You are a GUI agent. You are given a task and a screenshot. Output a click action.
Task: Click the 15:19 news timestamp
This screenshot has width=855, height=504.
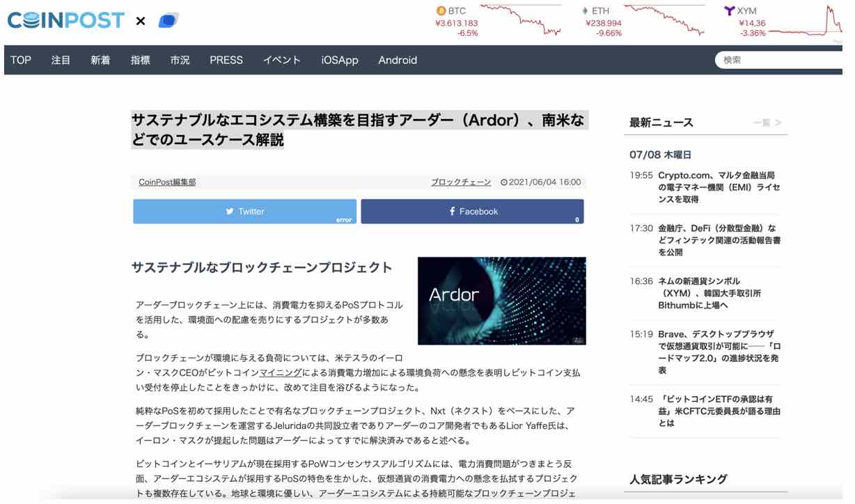(x=641, y=334)
